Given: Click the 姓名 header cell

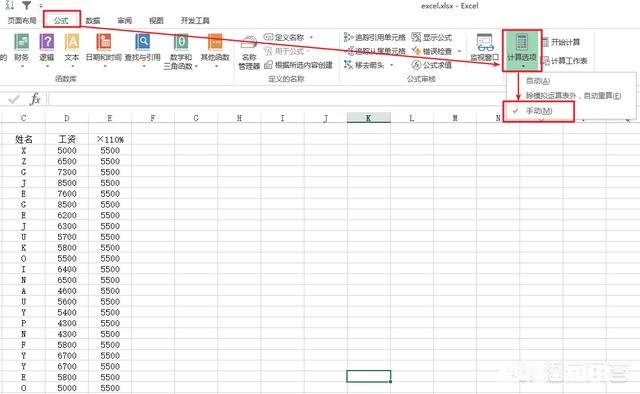Looking at the screenshot, I should [x=23, y=139].
